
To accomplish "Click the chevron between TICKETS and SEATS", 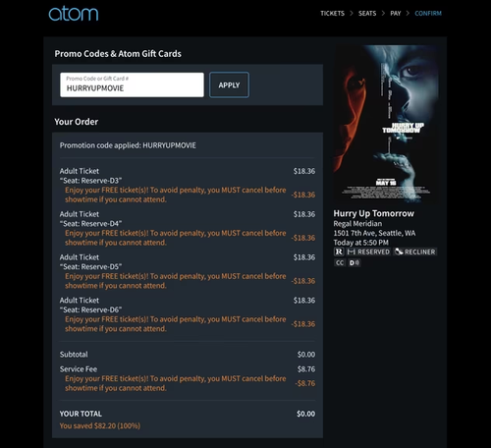I will [x=352, y=14].
